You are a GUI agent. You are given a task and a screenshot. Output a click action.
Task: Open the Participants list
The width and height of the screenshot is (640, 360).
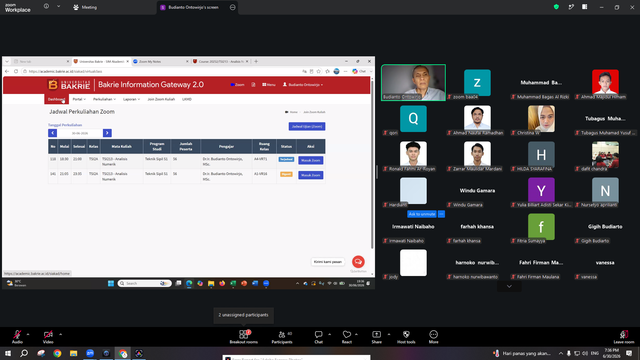282,337
